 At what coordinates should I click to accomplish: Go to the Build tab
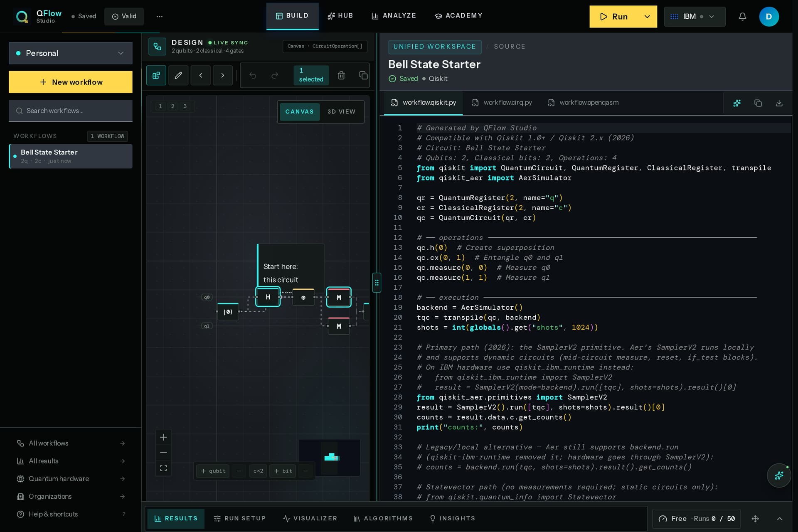[292, 16]
